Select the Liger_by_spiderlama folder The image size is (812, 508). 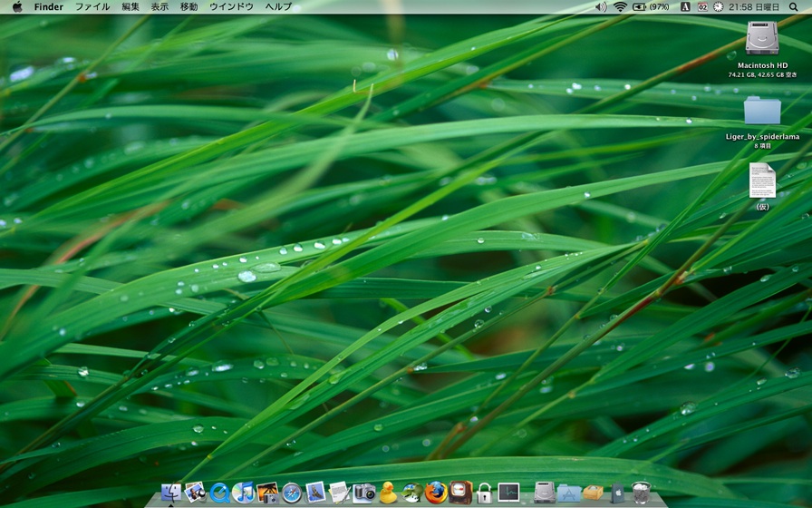(x=762, y=111)
